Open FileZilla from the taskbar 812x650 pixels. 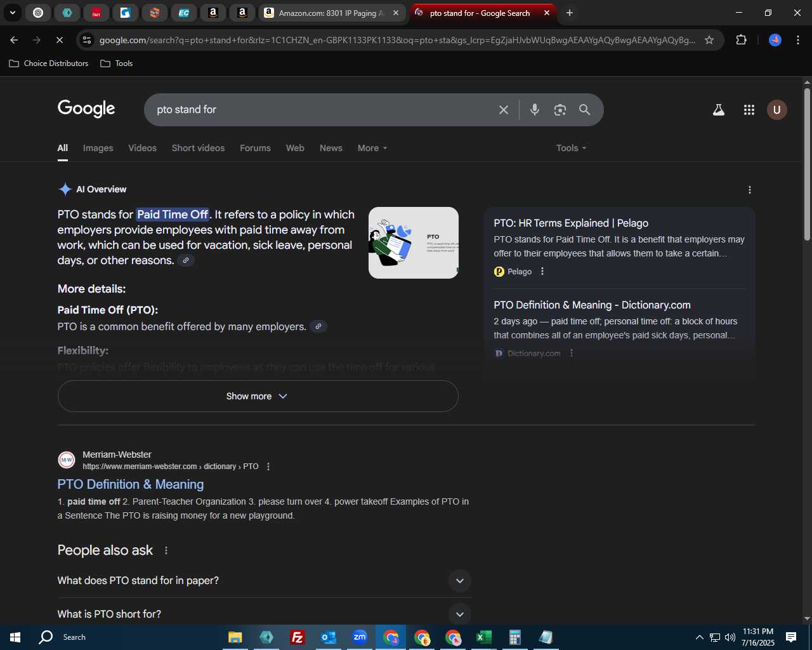point(297,637)
